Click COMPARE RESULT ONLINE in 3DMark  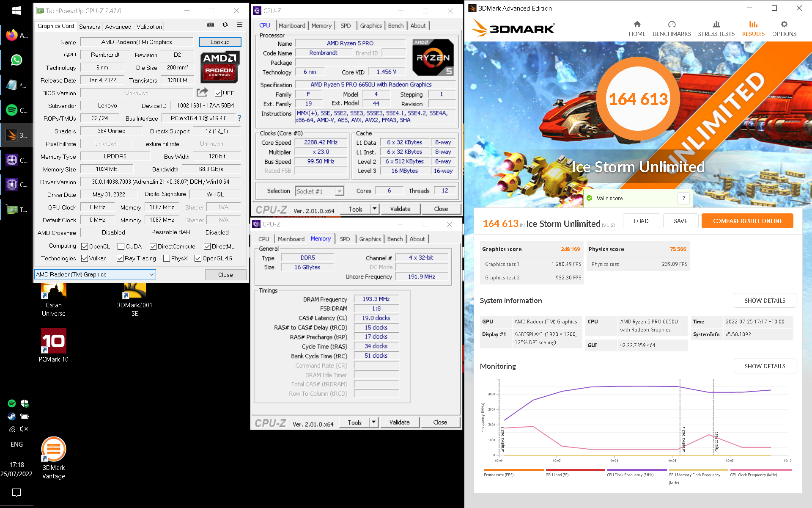[x=747, y=221]
